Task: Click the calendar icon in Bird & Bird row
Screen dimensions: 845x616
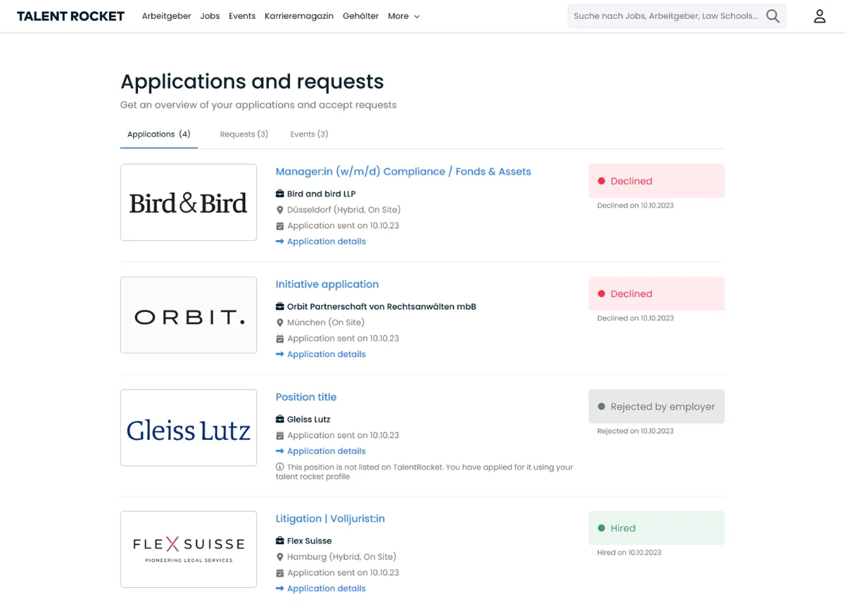Action: point(280,226)
